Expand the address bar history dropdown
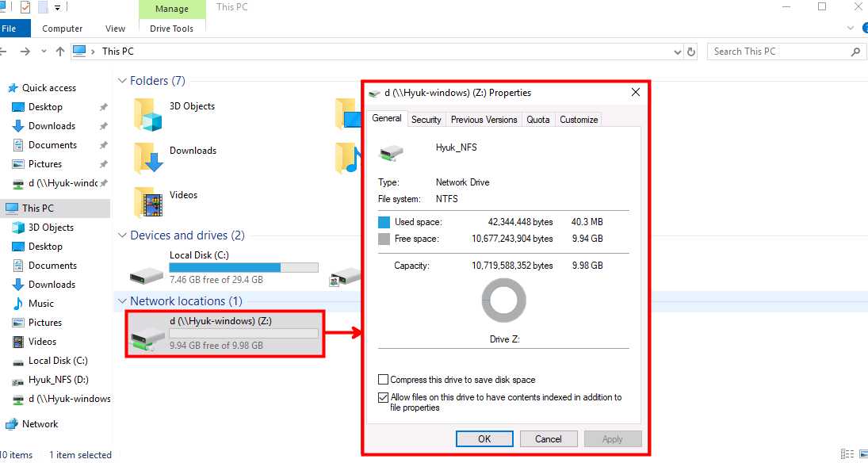Viewport: 868px width, 463px height. click(x=678, y=52)
